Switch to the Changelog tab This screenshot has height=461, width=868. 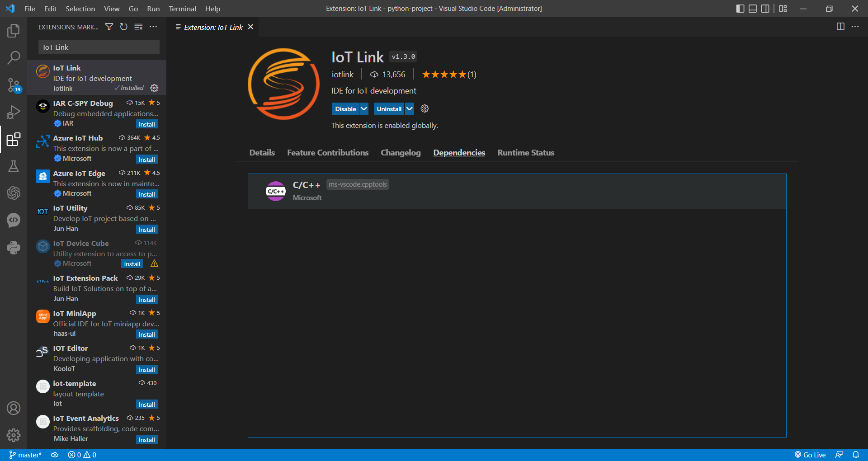[x=401, y=153]
